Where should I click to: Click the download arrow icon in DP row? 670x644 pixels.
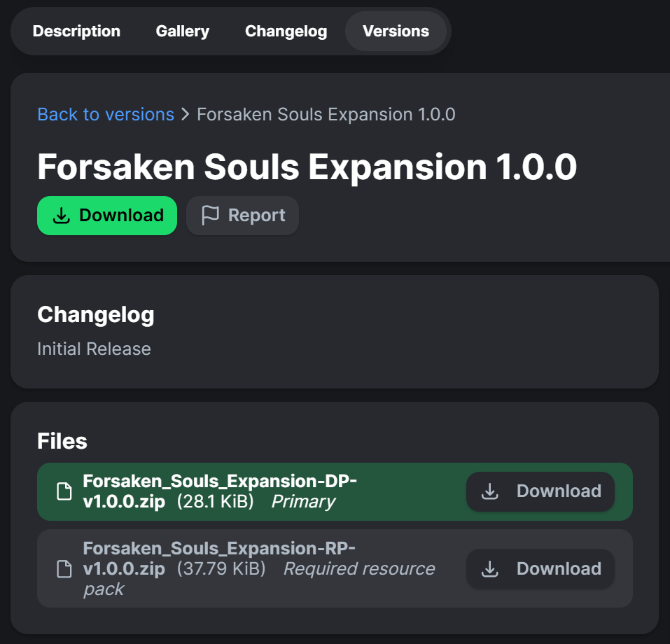coord(490,491)
